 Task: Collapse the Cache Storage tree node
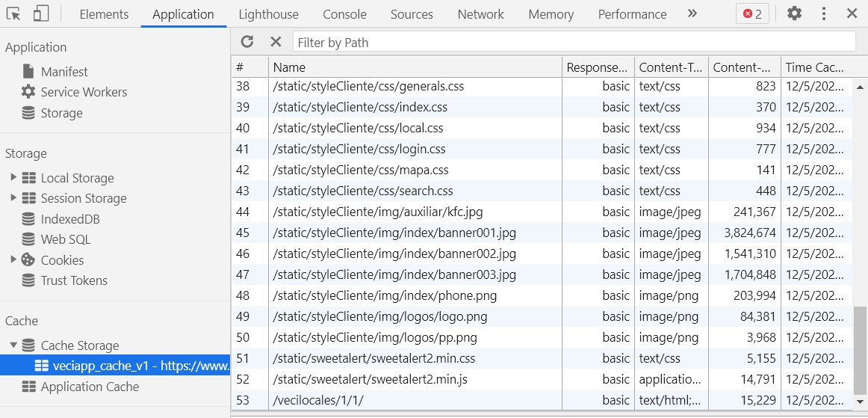tap(13, 345)
